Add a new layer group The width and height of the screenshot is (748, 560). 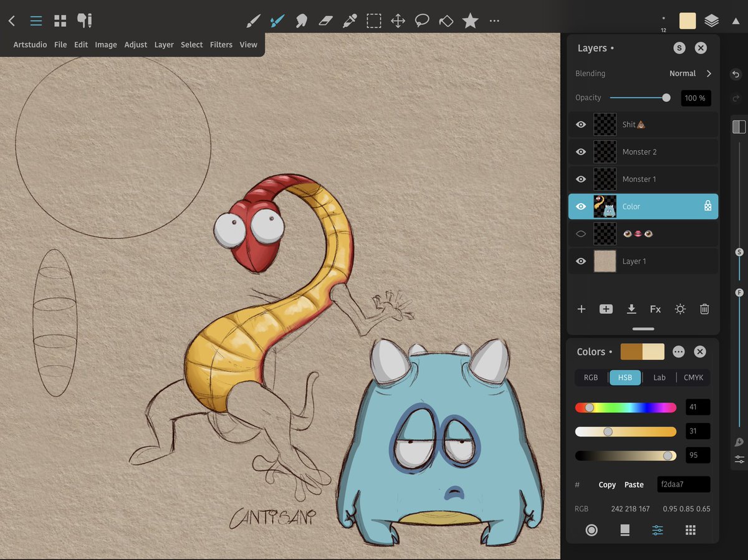pos(606,309)
